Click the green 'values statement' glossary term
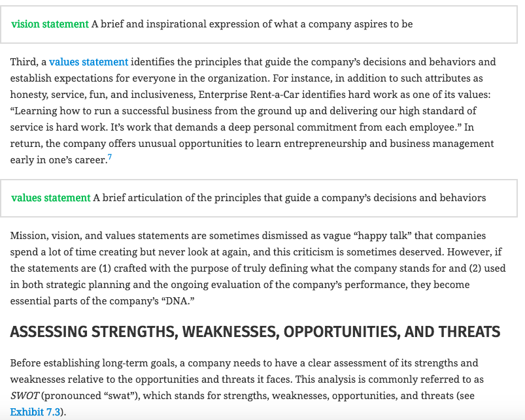The width and height of the screenshot is (525, 420). click(x=50, y=198)
